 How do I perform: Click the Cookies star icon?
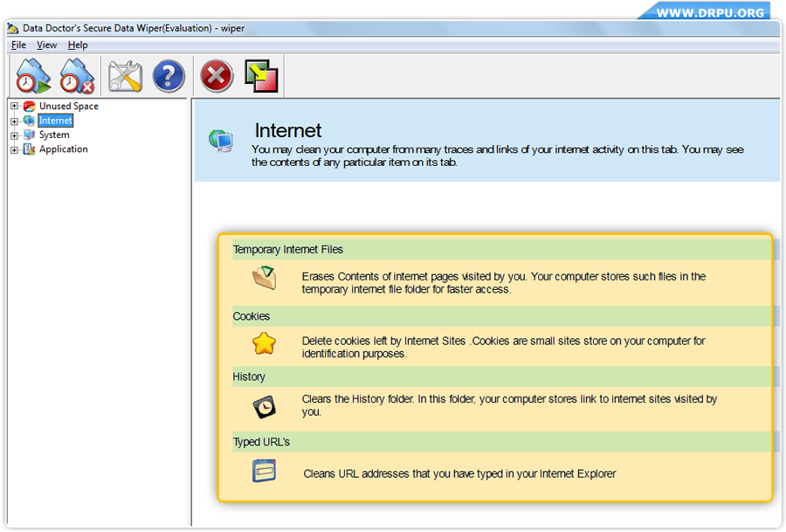tap(264, 344)
